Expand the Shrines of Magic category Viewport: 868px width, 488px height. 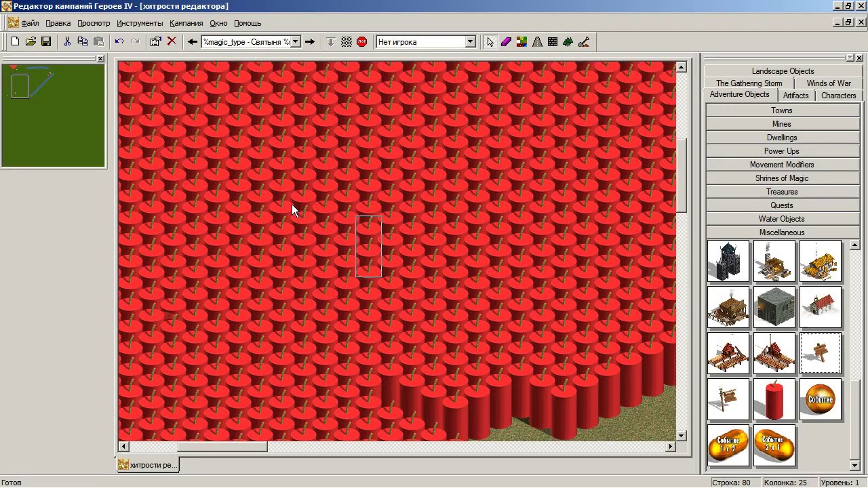coord(782,178)
